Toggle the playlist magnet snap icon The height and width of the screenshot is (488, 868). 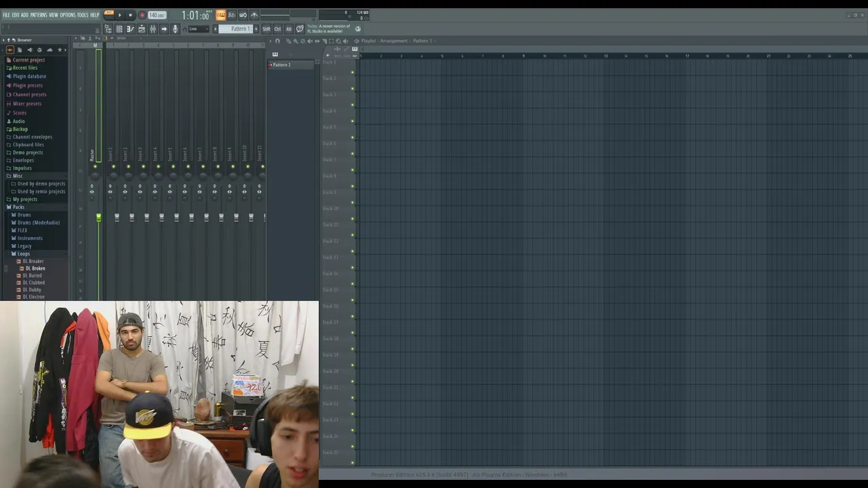pyautogui.click(x=277, y=41)
